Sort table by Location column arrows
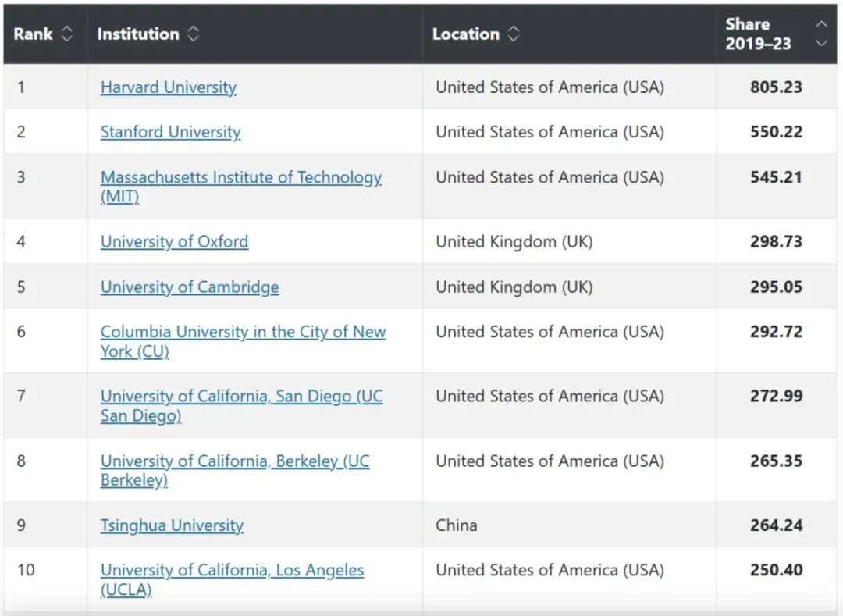This screenshot has width=843, height=616. pyautogui.click(x=514, y=34)
